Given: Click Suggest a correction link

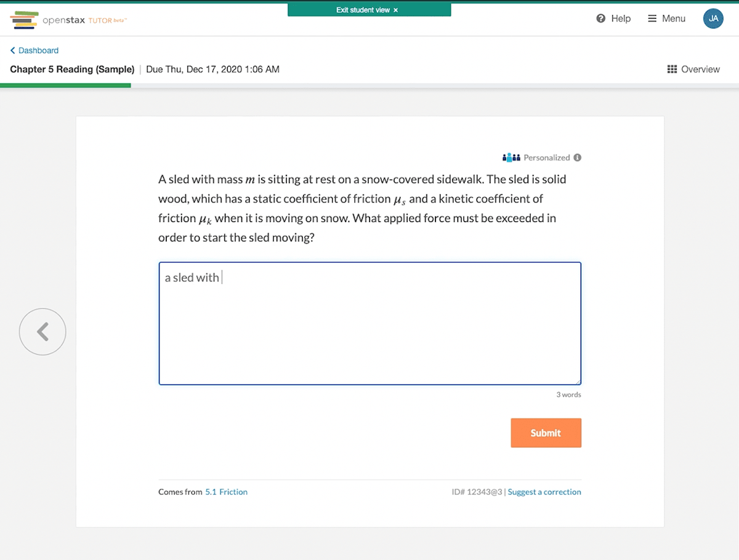Looking at the screenshot, I should pyautogui.click(x=544, y=492).
